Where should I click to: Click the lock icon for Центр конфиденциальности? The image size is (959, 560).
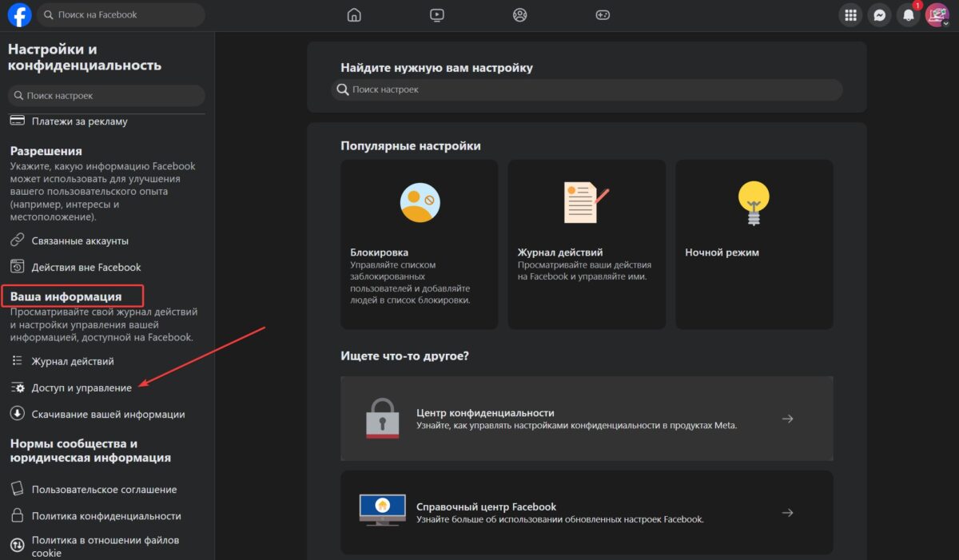(383, 416)
